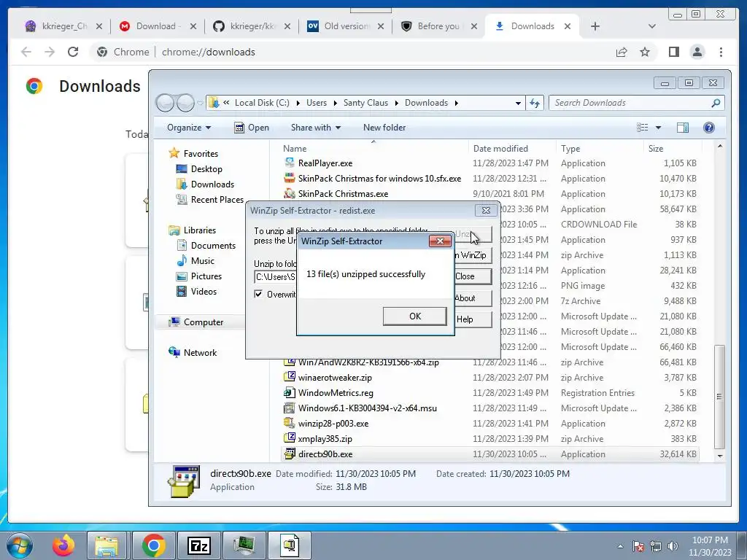Click the Explorer back arrow button
747x560 pixels.
(165, 103)
